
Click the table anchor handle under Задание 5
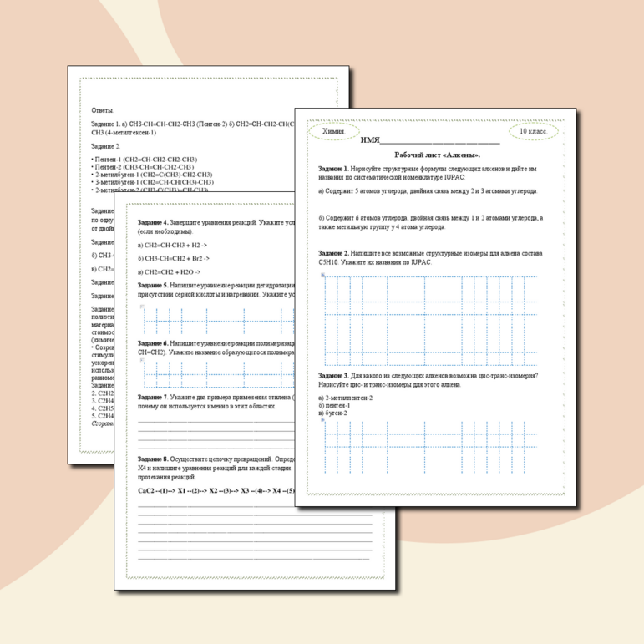pos(142,307)
